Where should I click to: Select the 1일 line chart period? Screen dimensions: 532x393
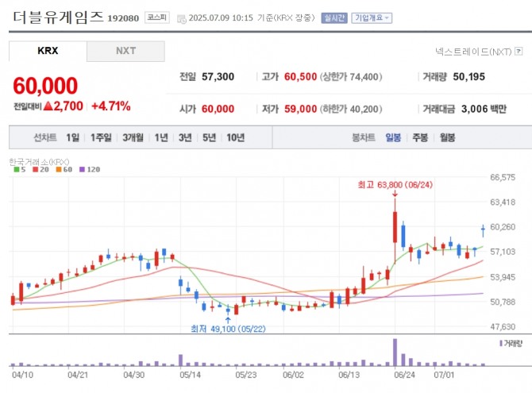pyautogui.click(x=73, y=137)
